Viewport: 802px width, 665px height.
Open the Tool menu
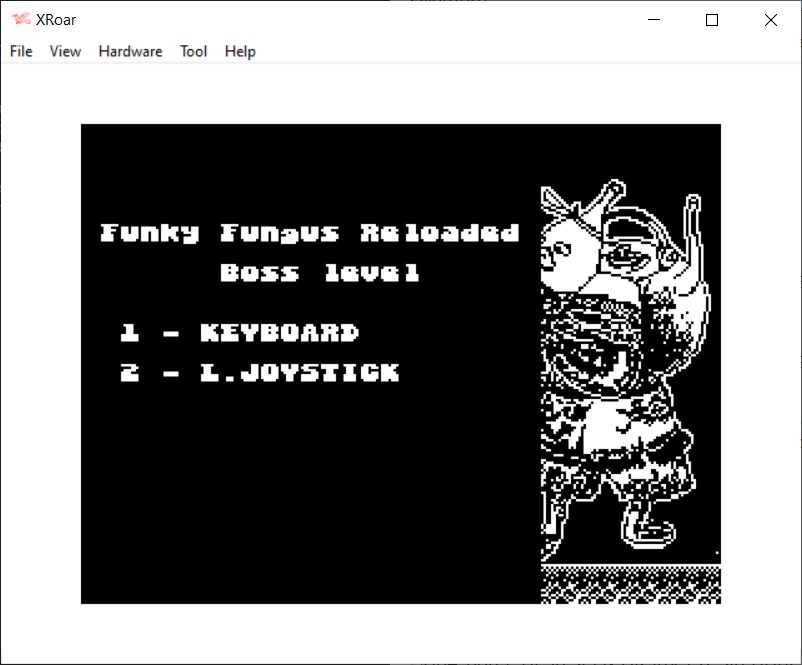(193, 51)
